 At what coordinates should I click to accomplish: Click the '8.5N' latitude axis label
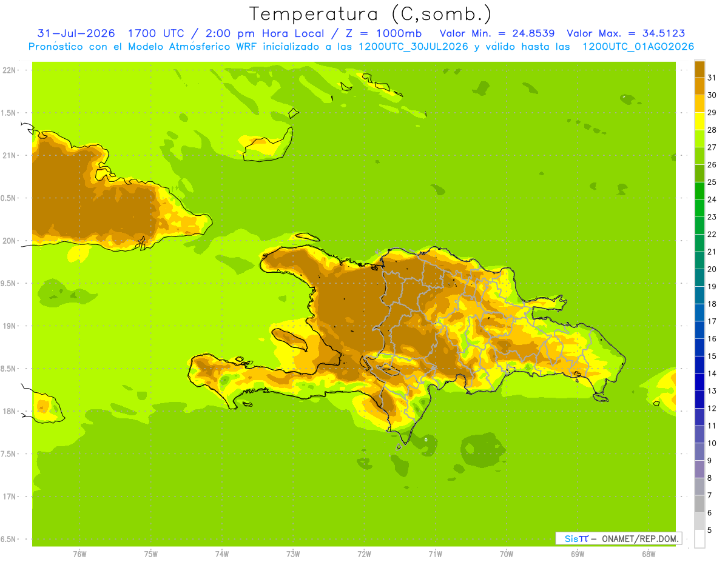coord(8,369)
